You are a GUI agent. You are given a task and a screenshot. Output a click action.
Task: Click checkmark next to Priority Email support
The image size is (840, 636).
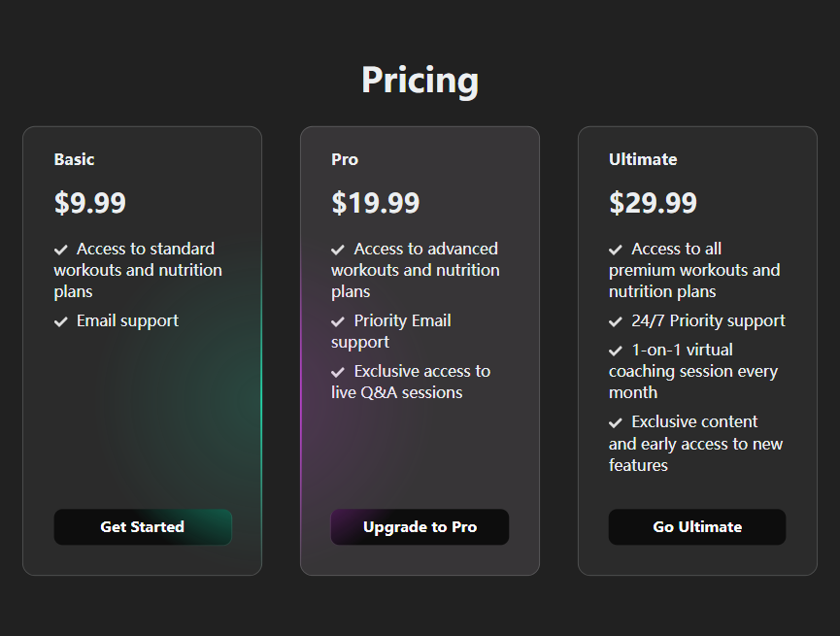click(338, 321)
